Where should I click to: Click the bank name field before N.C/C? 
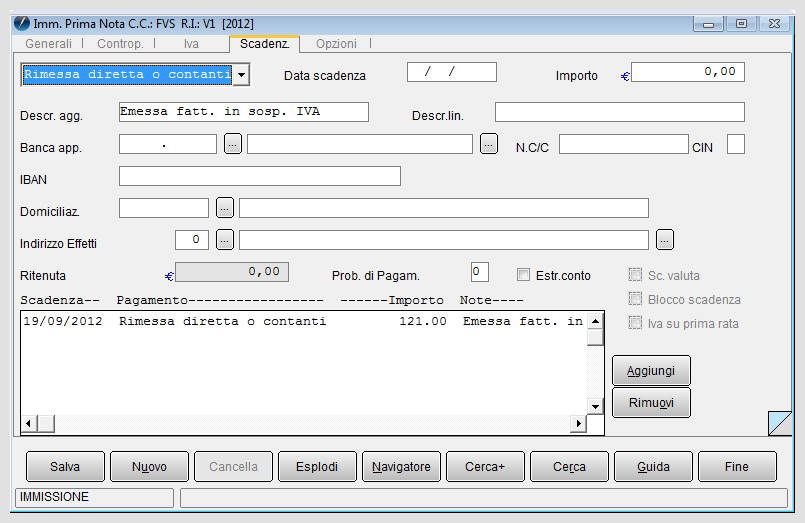[360, 144]
